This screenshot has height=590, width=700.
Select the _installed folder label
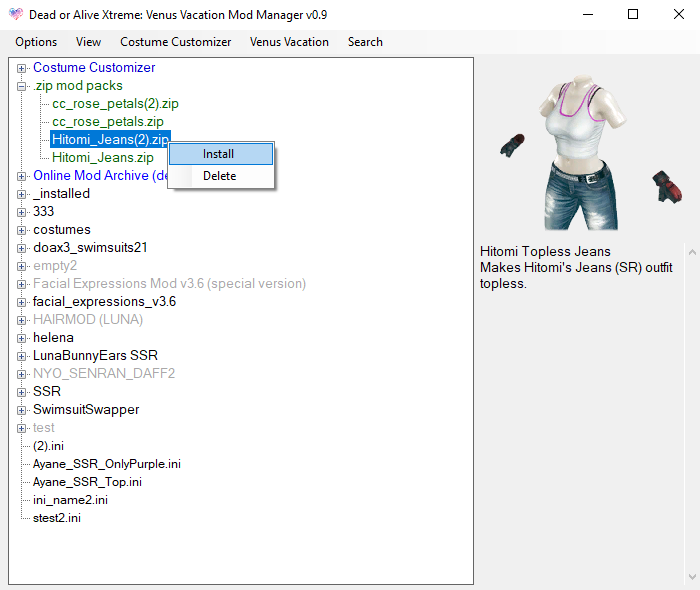(x=61, y=194)
